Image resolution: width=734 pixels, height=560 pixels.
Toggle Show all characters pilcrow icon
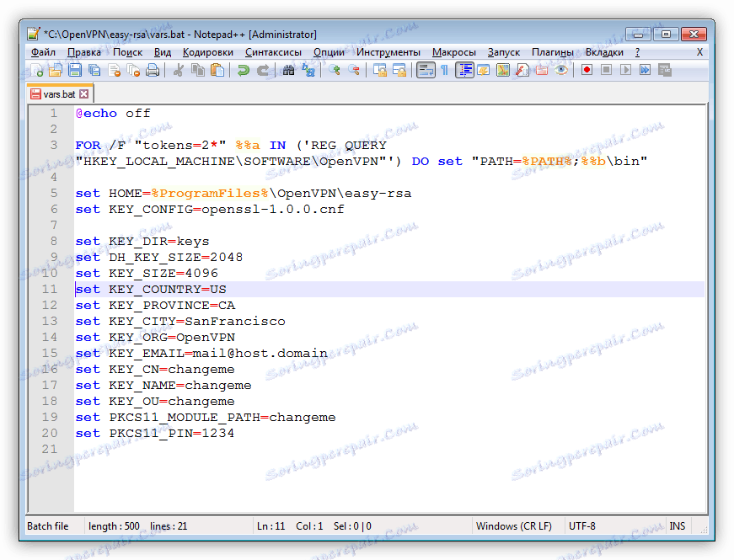445,70
